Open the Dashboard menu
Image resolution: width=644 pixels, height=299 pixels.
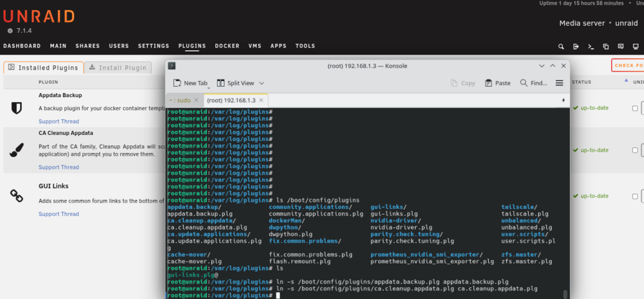coord(22,46)
